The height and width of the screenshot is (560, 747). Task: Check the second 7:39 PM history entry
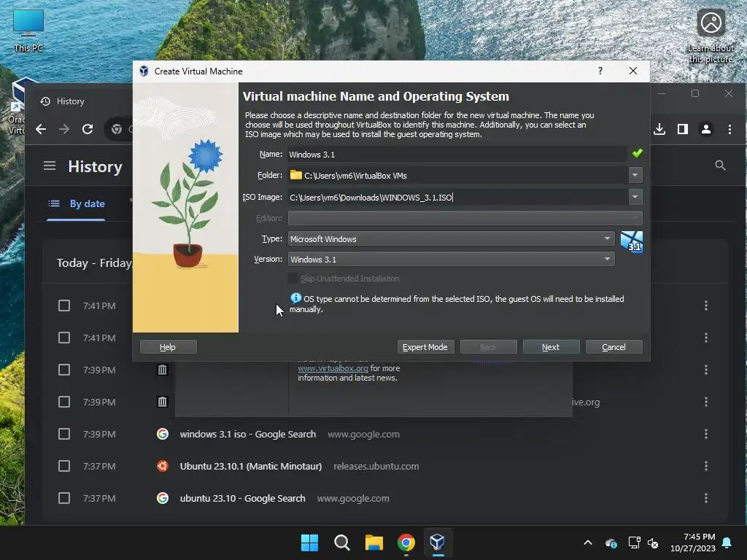tap(64, 402)
